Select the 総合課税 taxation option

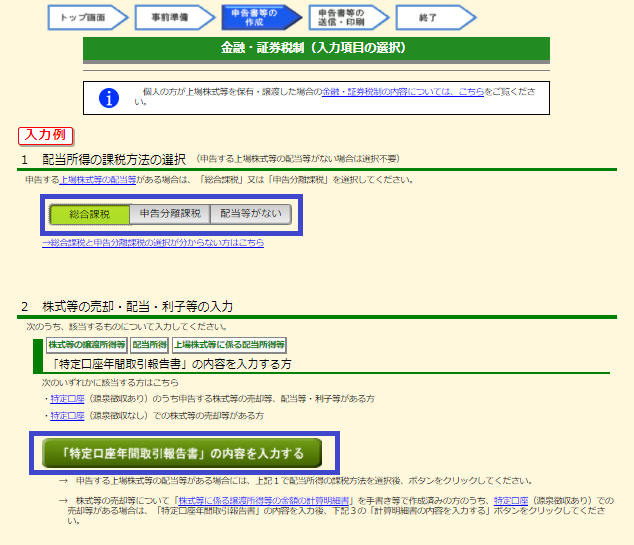tap(89, 214)
